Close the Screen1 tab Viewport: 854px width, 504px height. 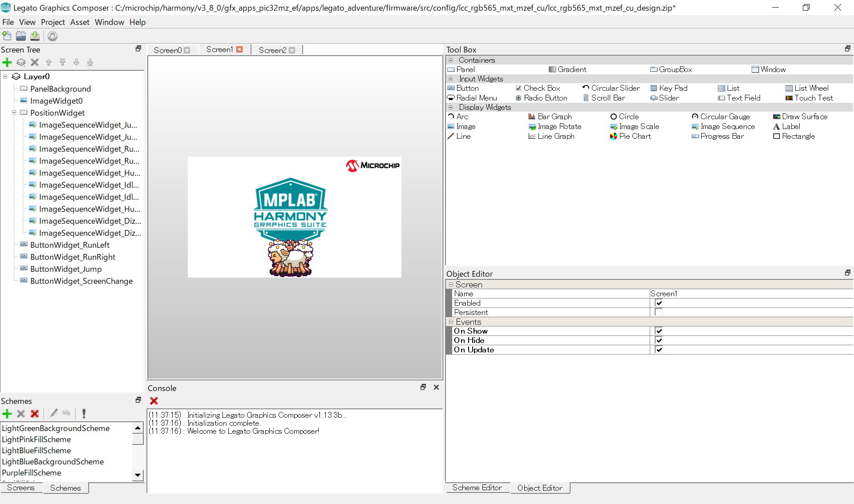tap(239, 49)
